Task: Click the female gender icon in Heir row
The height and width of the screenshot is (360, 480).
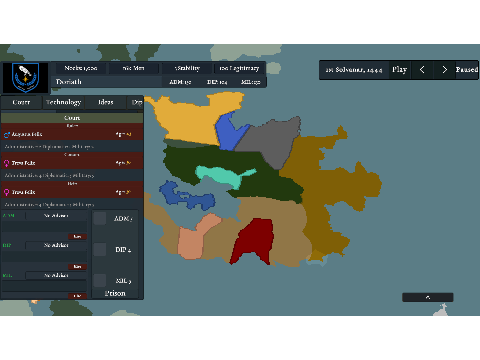Action: [x=6, y=192]
